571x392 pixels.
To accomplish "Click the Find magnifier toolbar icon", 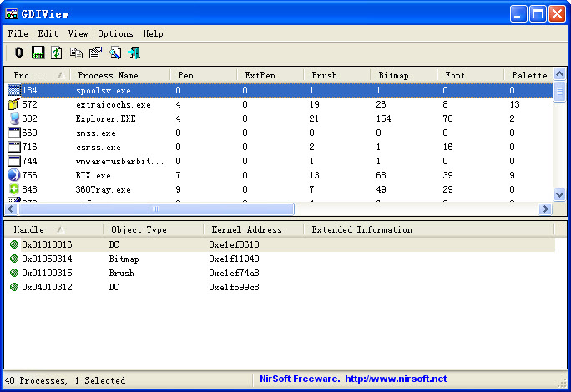I will click(115, 53).
